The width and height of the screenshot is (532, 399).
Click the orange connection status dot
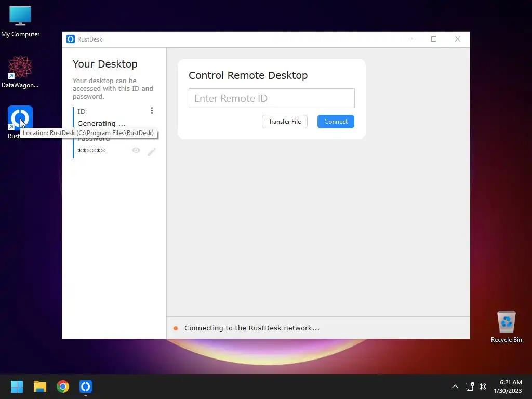176,328
